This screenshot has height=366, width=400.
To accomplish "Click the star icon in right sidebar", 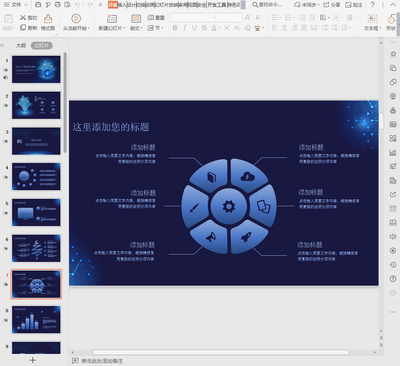I will [393, 54].
